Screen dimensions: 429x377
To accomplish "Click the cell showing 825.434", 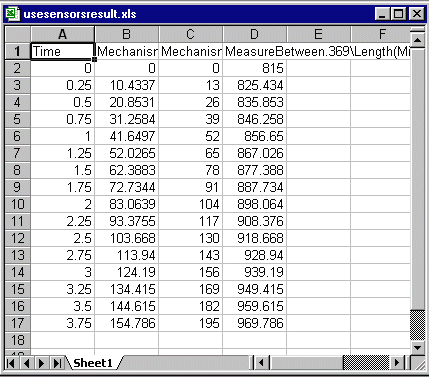I will coord(254,85).
